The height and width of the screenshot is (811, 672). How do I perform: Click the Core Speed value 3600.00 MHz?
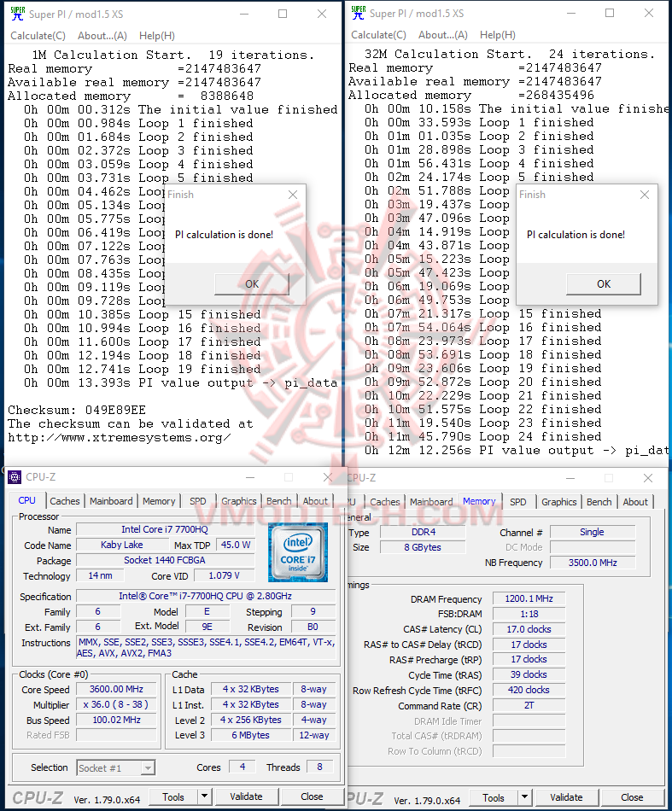pos(116,689)
